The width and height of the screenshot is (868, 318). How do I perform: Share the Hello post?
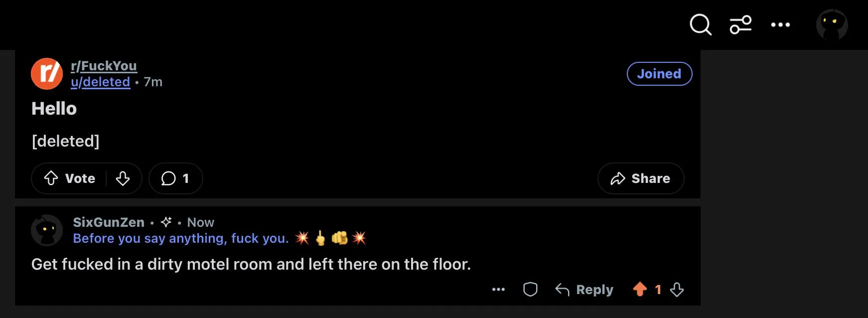click(x=641, y=178)
